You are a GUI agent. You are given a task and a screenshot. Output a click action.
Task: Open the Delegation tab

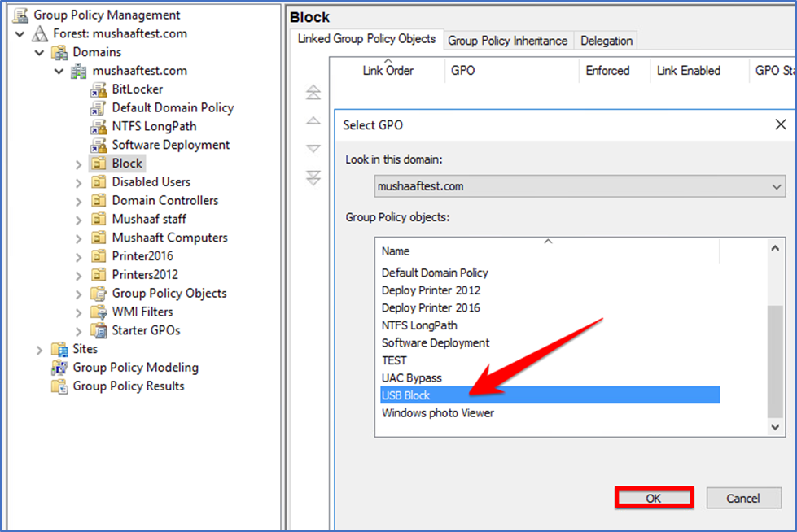pyautogui.click(x=607, y=41)
